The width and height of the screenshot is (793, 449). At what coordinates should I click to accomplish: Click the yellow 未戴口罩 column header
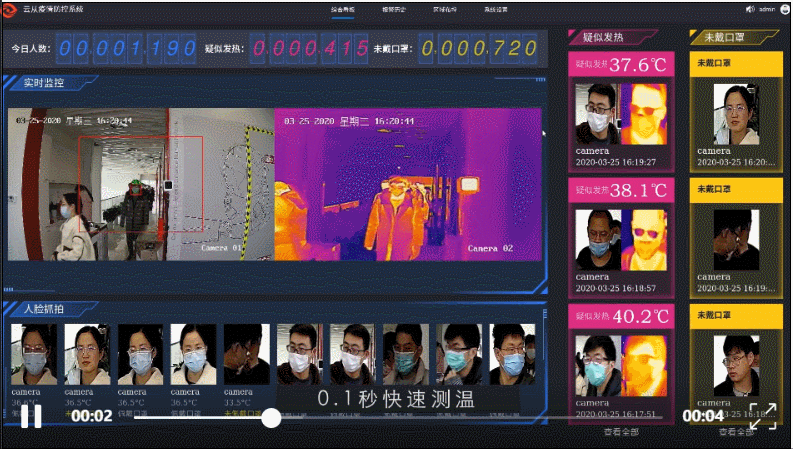pos(724,37)
